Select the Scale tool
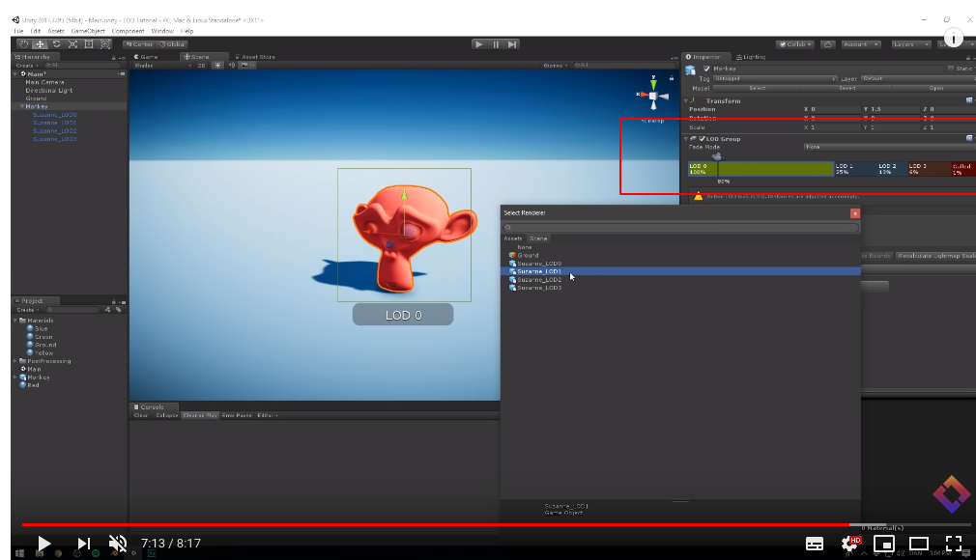The image size is (976, 560). (x=72, y=43)
